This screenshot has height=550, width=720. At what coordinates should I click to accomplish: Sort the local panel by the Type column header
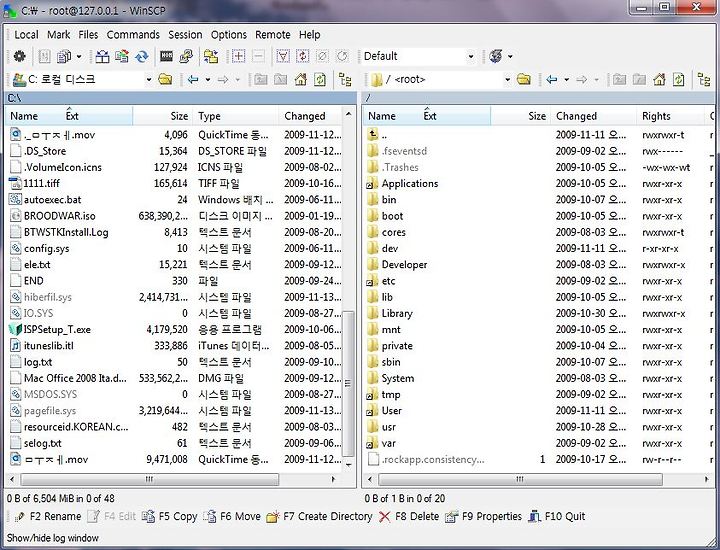235,116
